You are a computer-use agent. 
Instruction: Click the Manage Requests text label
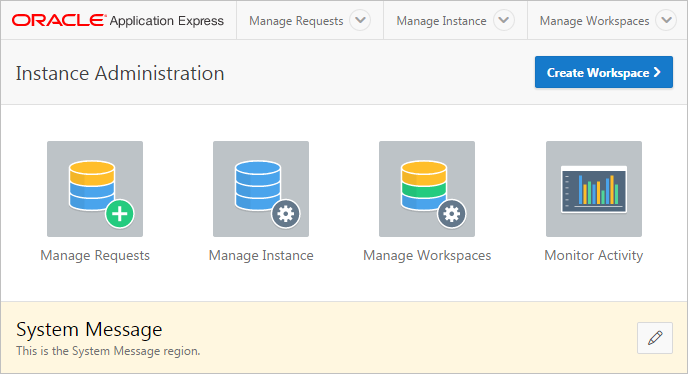[95, 255]
